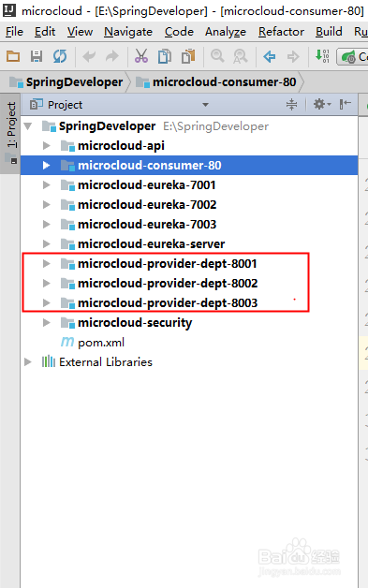Open the Edit menu
Screen dimensions: 368x588
[x=45, y=32]
